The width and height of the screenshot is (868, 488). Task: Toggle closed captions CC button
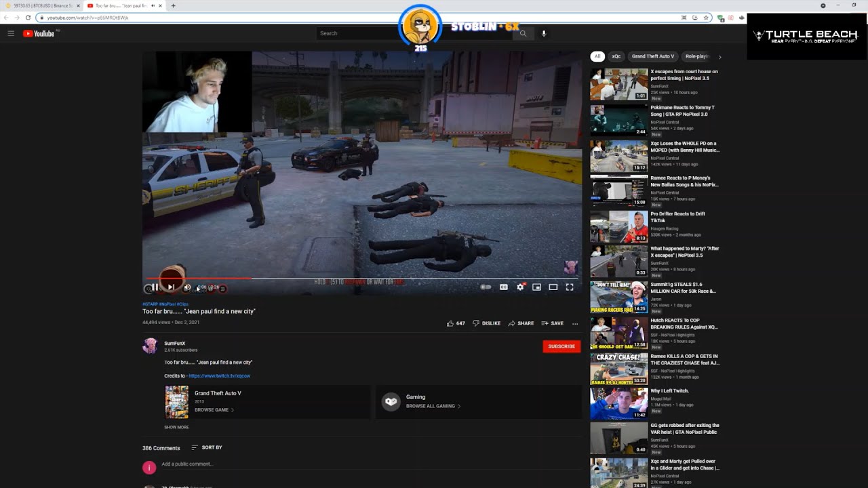[504, 287]
